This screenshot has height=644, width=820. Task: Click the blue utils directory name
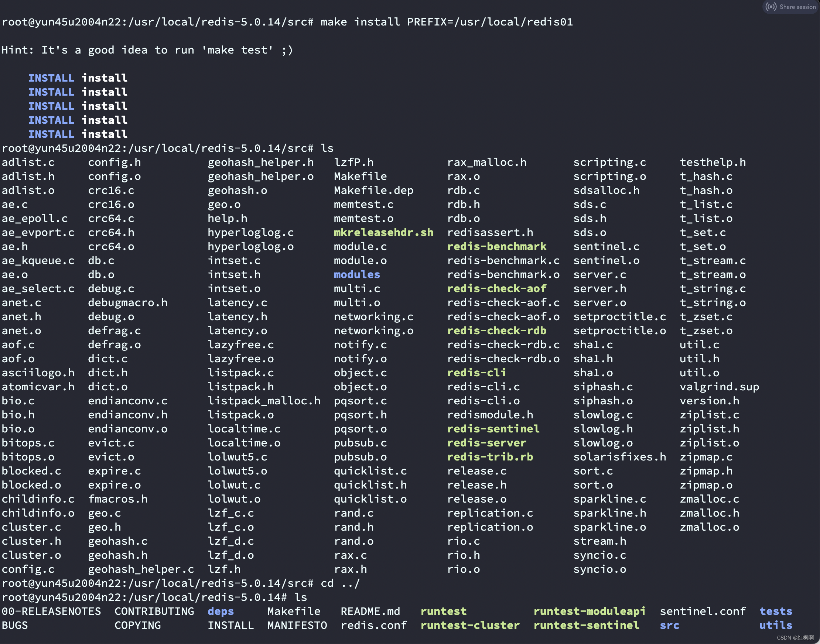(x=776, y=625)
